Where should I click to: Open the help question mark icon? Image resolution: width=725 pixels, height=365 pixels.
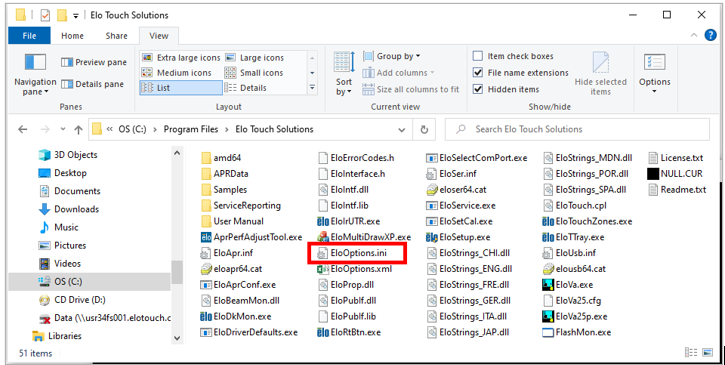(710, 35)
